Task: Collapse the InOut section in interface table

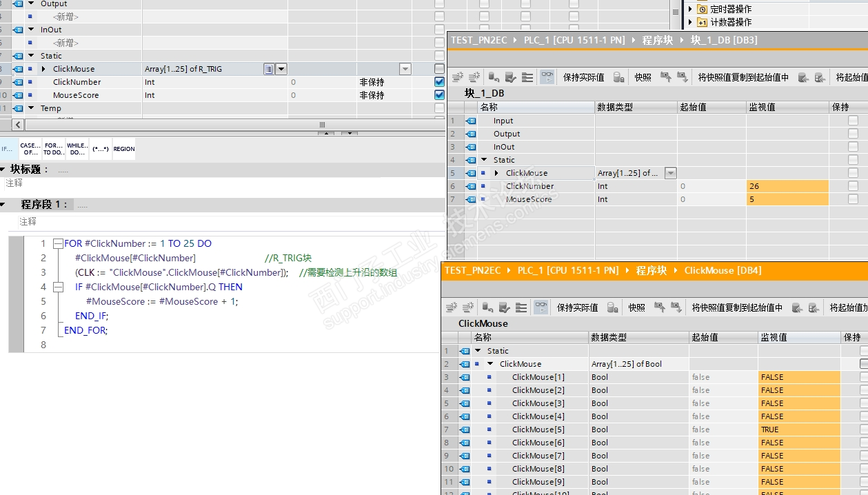Action: 31,30
